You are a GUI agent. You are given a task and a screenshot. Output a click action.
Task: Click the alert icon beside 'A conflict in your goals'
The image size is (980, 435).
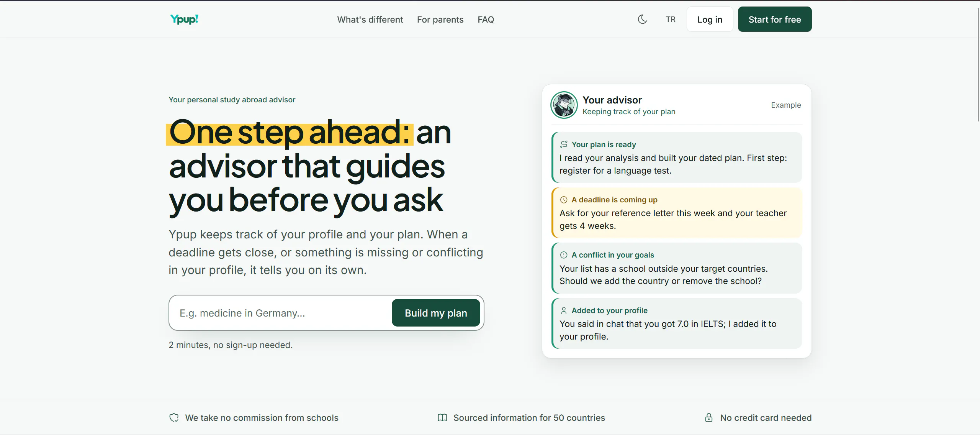click(x=564, y=255)
